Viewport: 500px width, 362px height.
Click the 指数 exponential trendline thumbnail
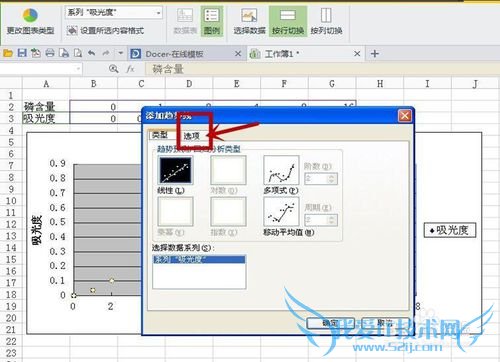point(228,211)
